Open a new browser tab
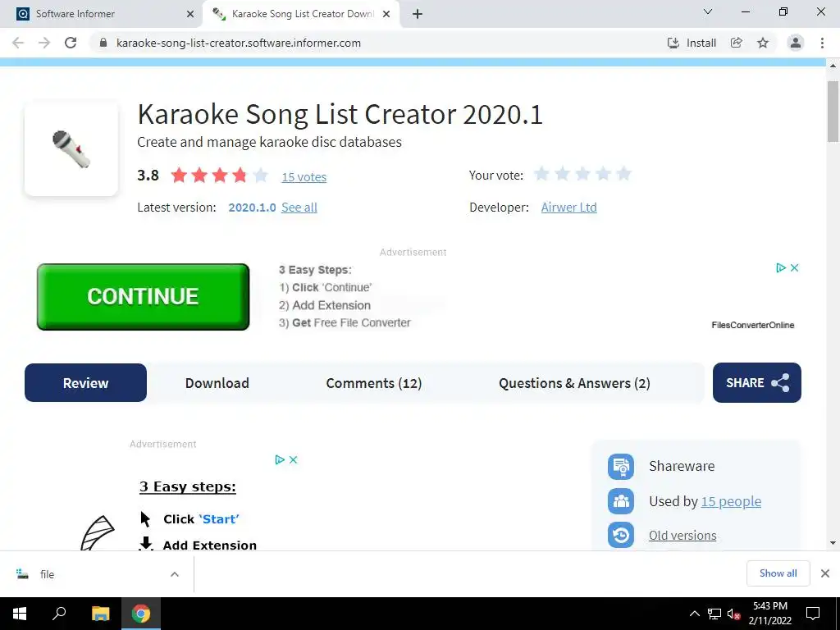The image size is (840, 630). click(x=418, y=15)
